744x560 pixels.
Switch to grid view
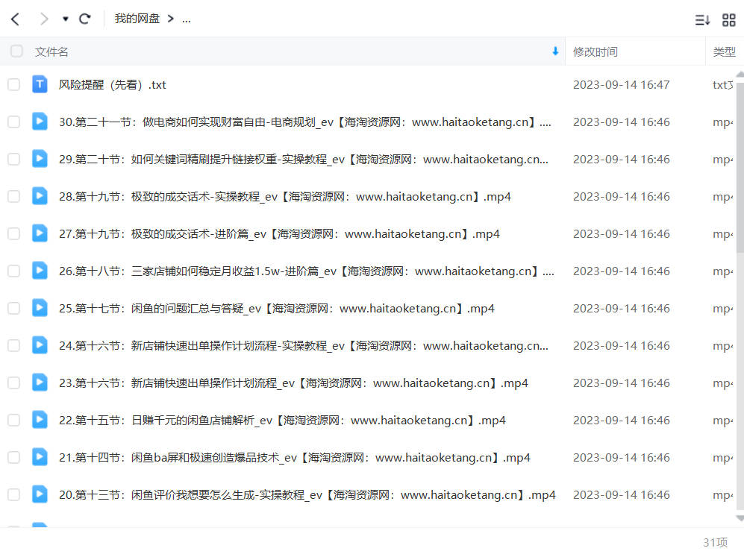[x=729, y=20]
